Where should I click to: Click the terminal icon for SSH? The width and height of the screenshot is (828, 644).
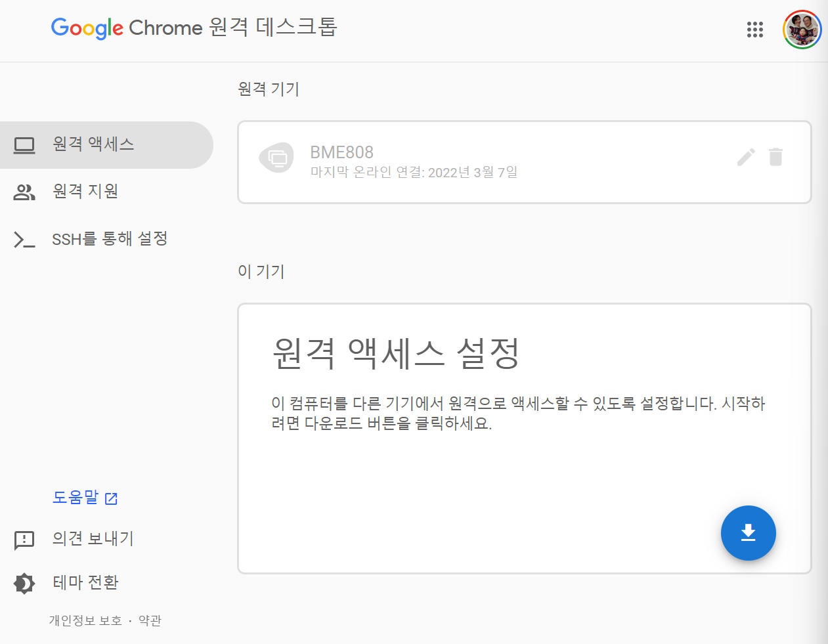point(24,240)
